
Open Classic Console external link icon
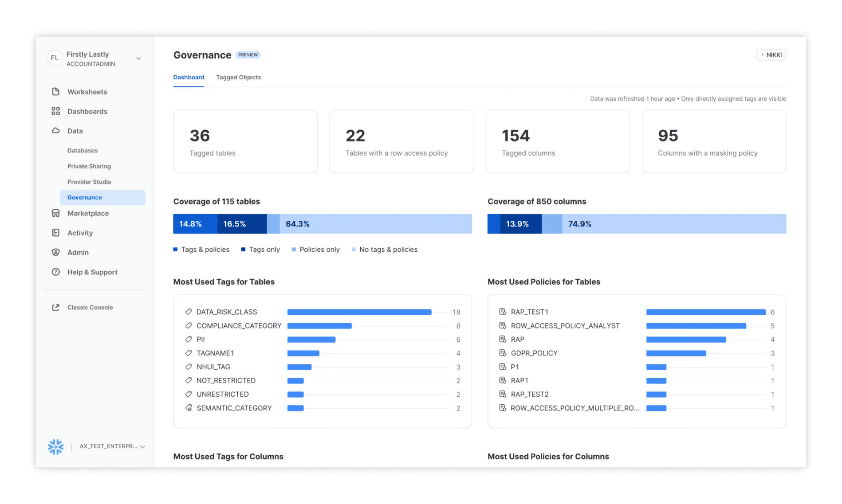point(55,308)
